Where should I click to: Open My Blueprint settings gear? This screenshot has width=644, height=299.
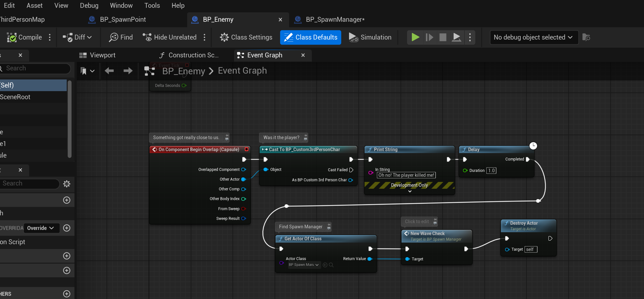(67, 184)
